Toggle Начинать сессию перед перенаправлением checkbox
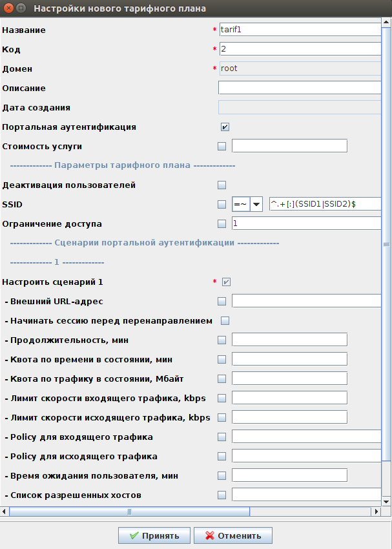The image size is (392, 549). click(225, 320)
